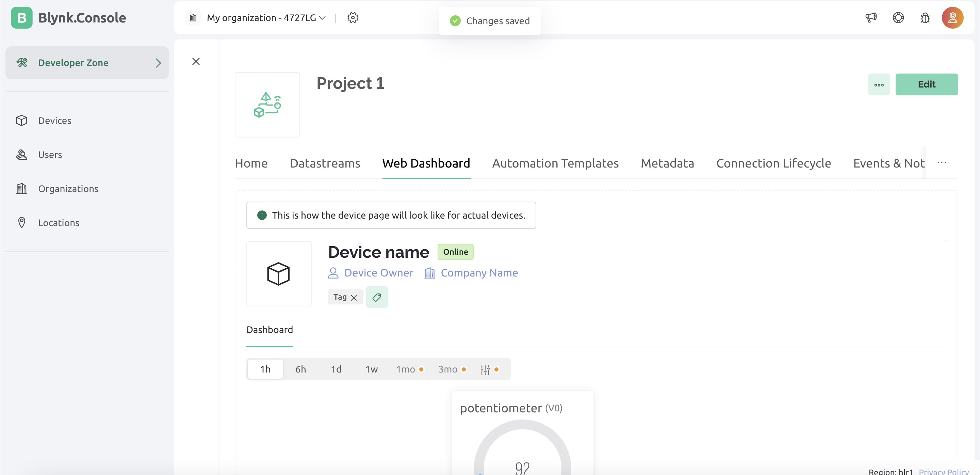Image resolution: width=980 pixels, height=475 pixels.
Task: Open bug report icon
Action: (x=925, y=17)
